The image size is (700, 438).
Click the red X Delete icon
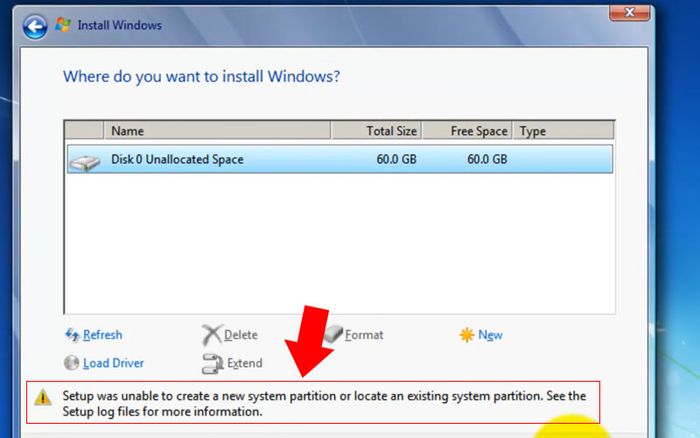(x=211, y=335)
